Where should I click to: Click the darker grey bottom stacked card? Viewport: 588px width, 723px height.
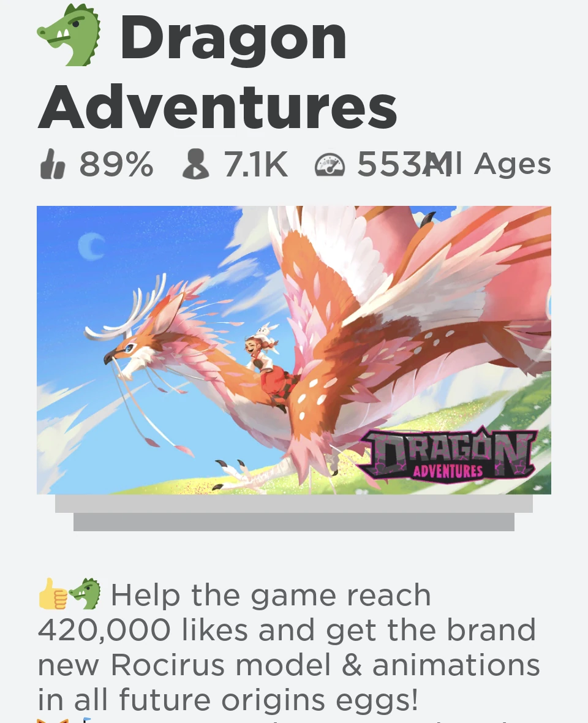(x=294, y=522)
